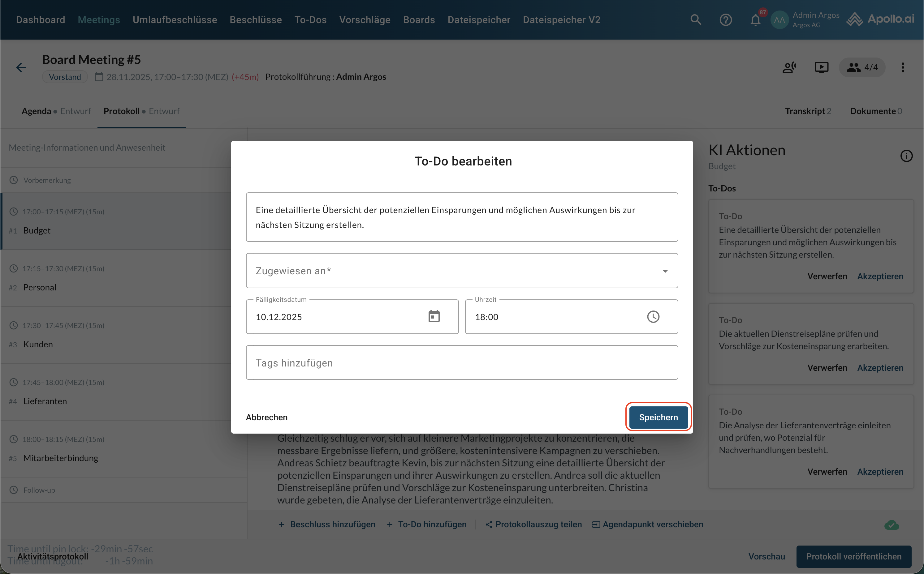The width and height of the screenshot is (924, 574).
Task: Open the three-dot meeting options menu
Action: pos(903,67)
